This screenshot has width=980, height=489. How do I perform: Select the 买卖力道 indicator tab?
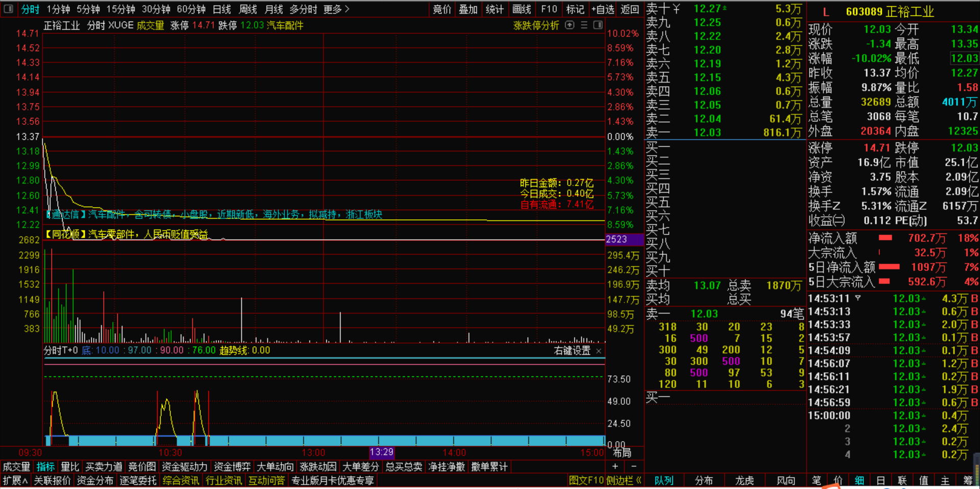[104, 467]
